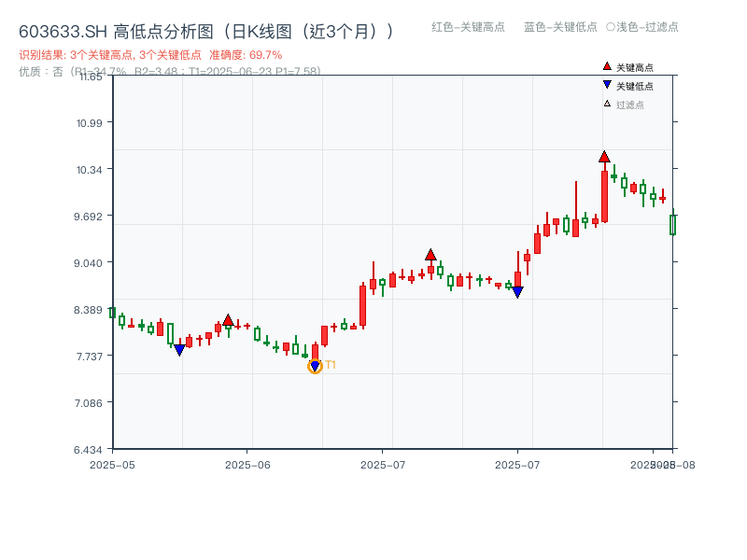The width and height of the screenshot is (747, 560).
Task: Click the red triangle marker at the chart's highest peak
Action: [x=603, y=158]
